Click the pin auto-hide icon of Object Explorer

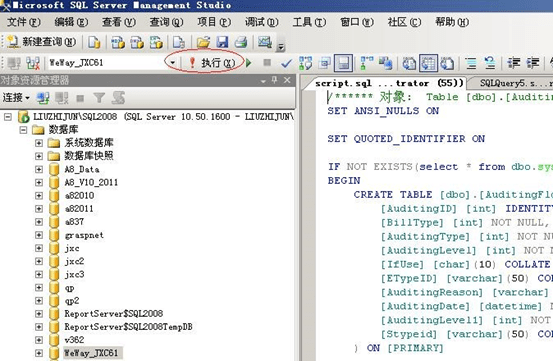pyautogui.click(x=275, y=80)
